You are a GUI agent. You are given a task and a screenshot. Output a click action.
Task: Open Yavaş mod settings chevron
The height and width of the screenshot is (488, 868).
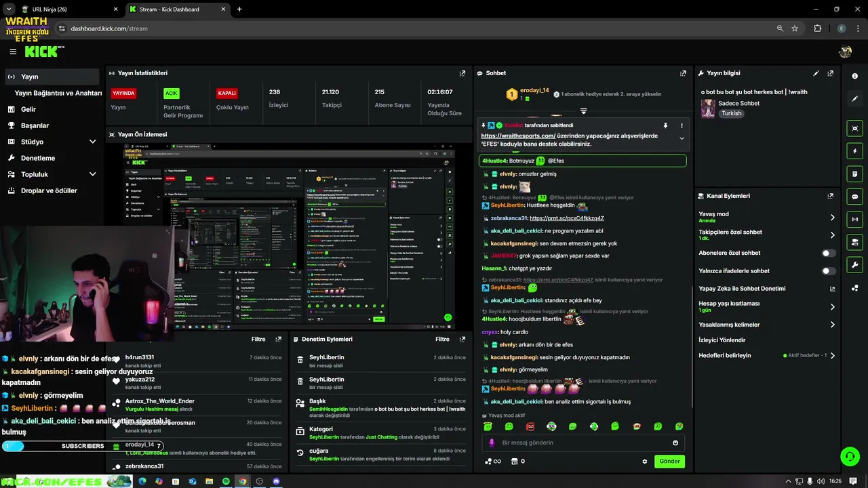click(833, 218)
